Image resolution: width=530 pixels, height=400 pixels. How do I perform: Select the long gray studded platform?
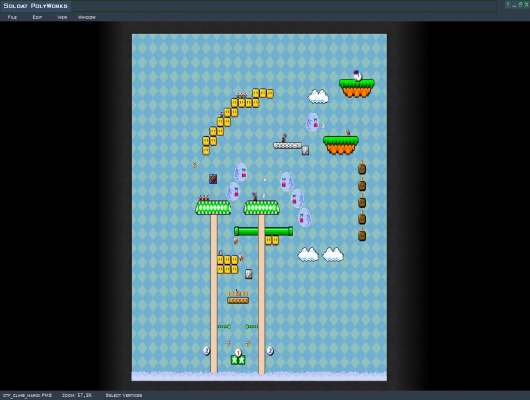[288, 145]
